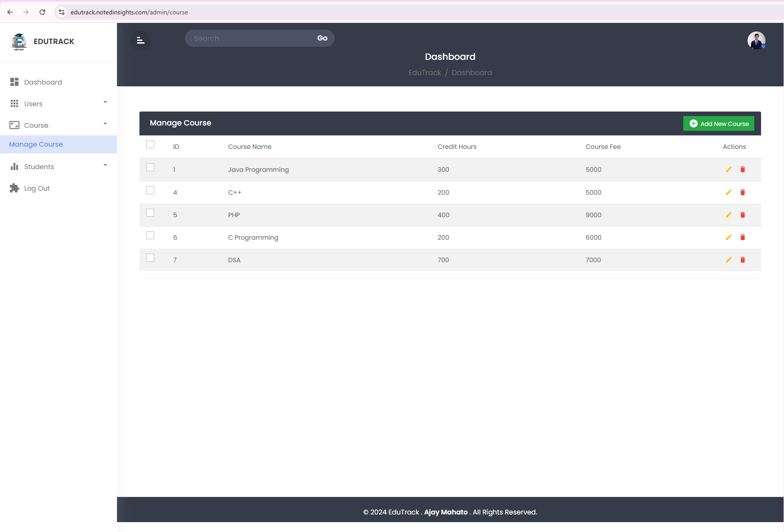Image resolution: width=784 pixels, height=532 pixels.
Task: Select the Dashboard sidebar icon
Action: (15, 82)
